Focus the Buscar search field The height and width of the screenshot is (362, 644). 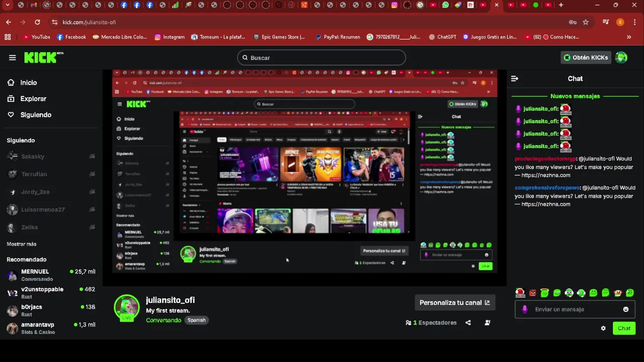point(321,57)
